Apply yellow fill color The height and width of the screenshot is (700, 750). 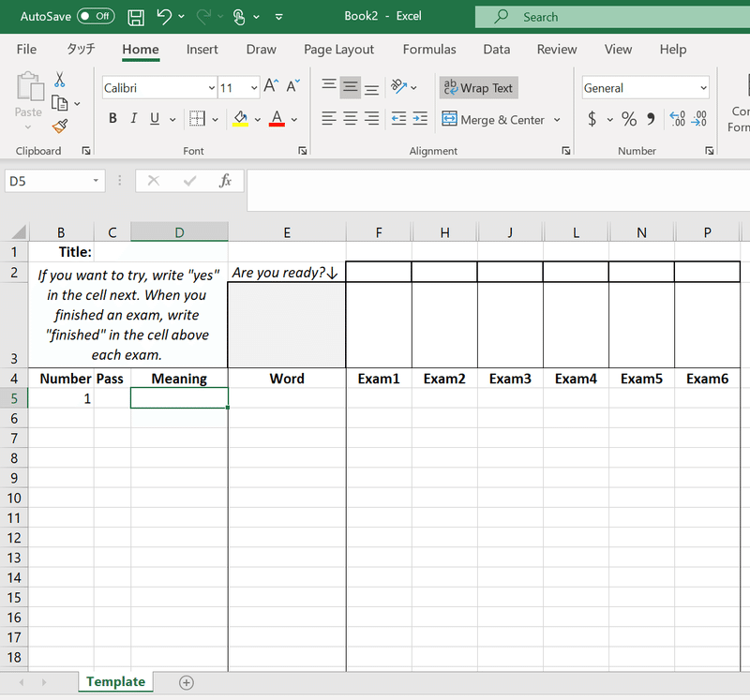click(241, 118)
